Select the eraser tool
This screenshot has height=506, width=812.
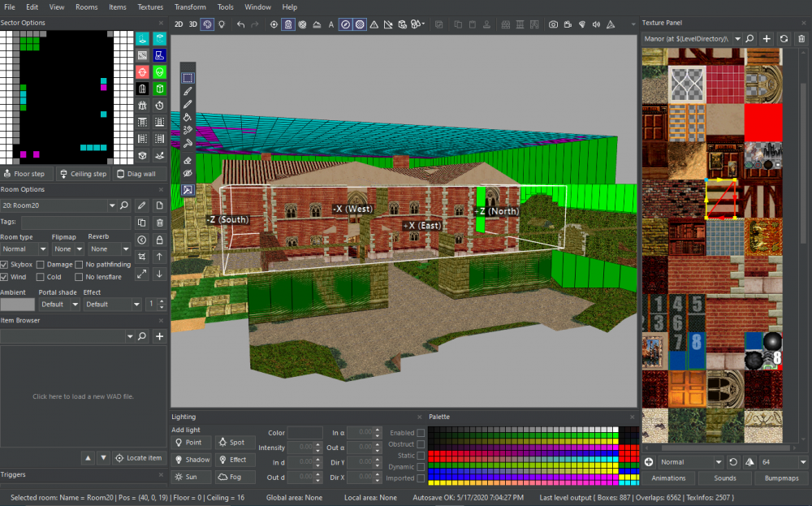(x=188, y=161)
